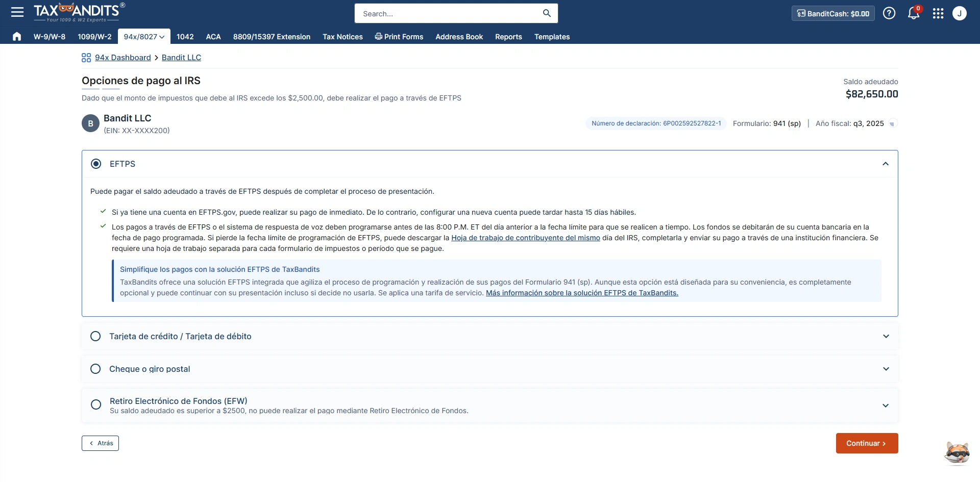The height and width of the screenshot is (482, 980).
Task: Click the search magnifier icon
Action: 547,13
